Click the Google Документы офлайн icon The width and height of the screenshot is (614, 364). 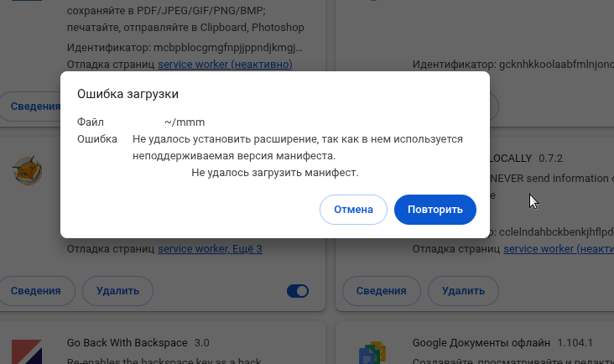coord(372,352)
